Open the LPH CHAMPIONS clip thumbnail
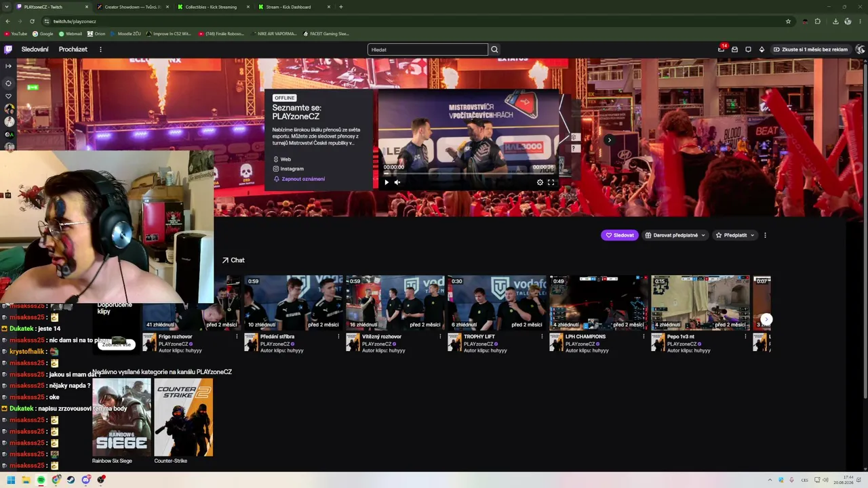This screenshot has width=868, height=488. click(x=599, y=302)
